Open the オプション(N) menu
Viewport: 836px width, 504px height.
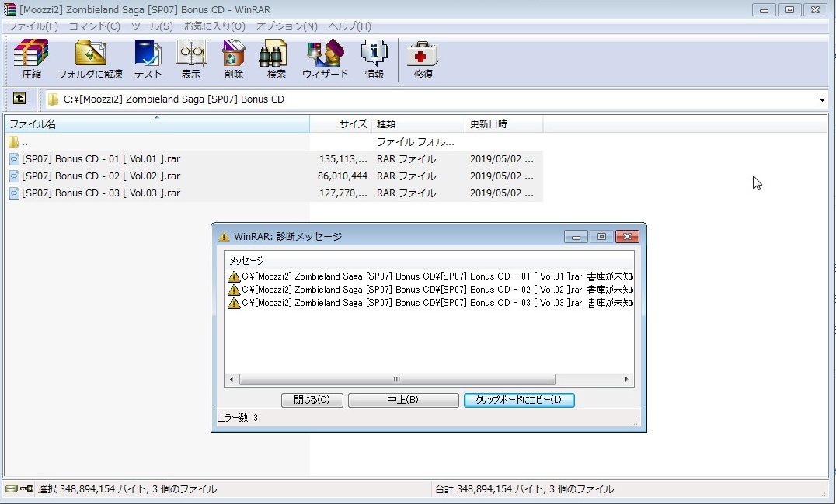pyautogui.click(x=287, y=26)
